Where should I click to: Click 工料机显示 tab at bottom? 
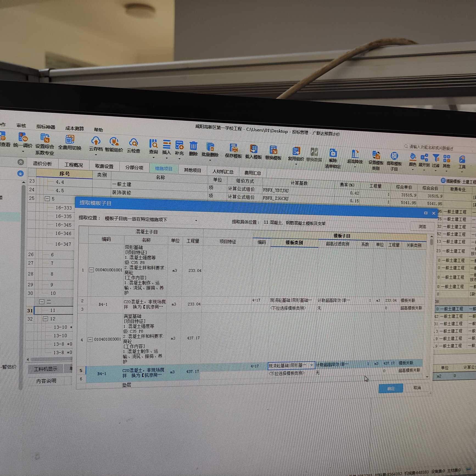(x=46, y=369)
